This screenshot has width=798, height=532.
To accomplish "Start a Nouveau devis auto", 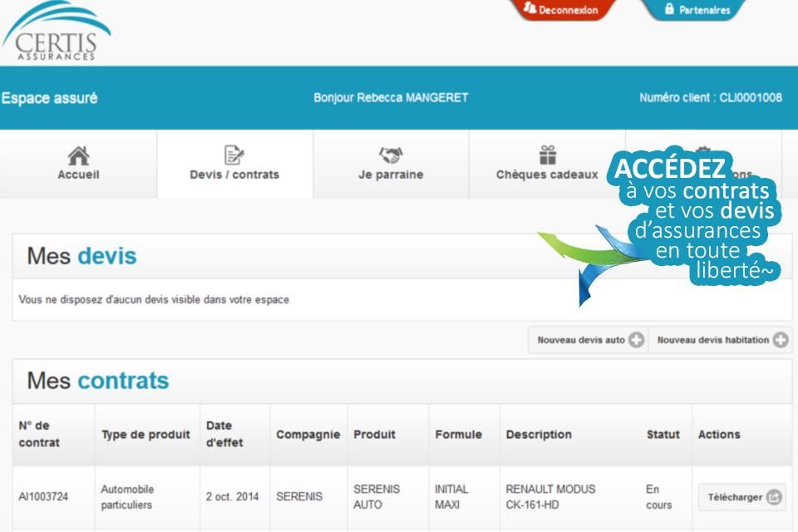I will click(589, 339).
